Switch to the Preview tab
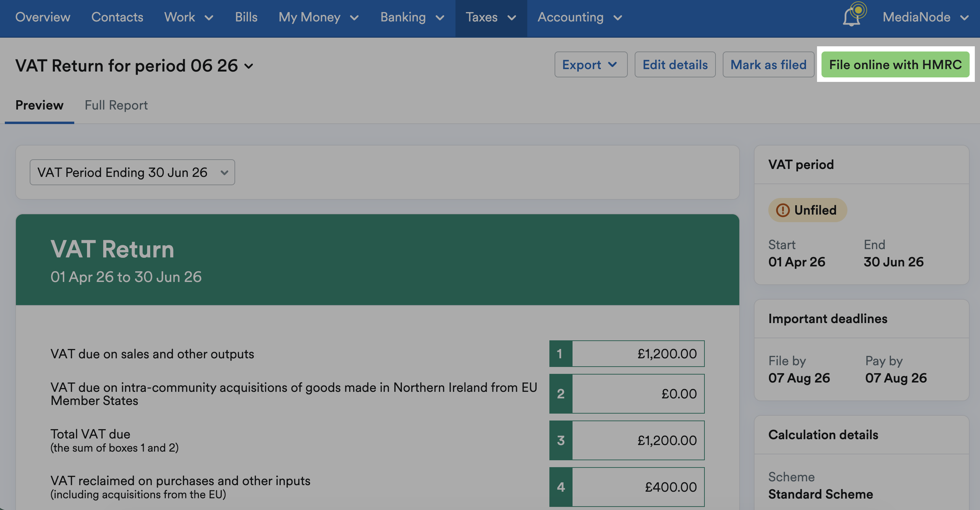 tap(39, 105)
